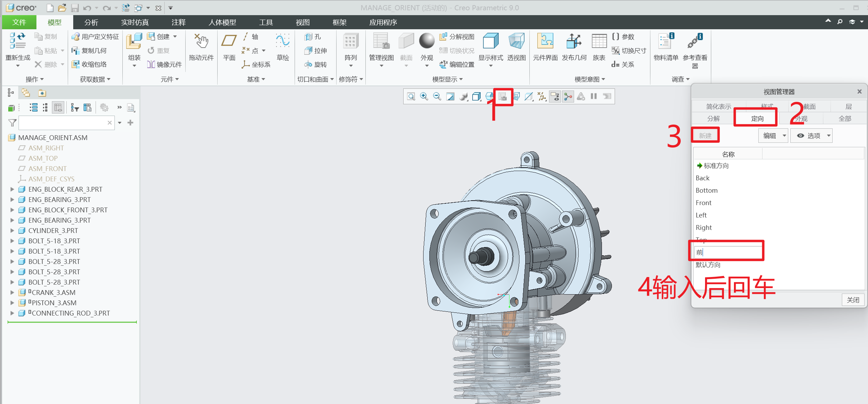Image resolution: width=868 pixels, height=404 pixels.
Task: Click the 关闭 button
Action: [853, 300]
